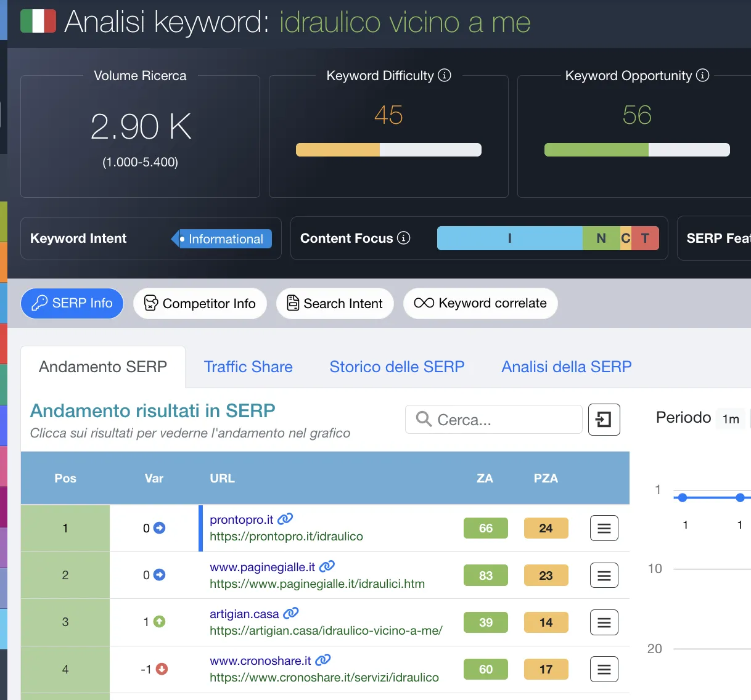Click the link icon beside www.paginegialle.it
This screenshot has height=700, width=751.
327,566
